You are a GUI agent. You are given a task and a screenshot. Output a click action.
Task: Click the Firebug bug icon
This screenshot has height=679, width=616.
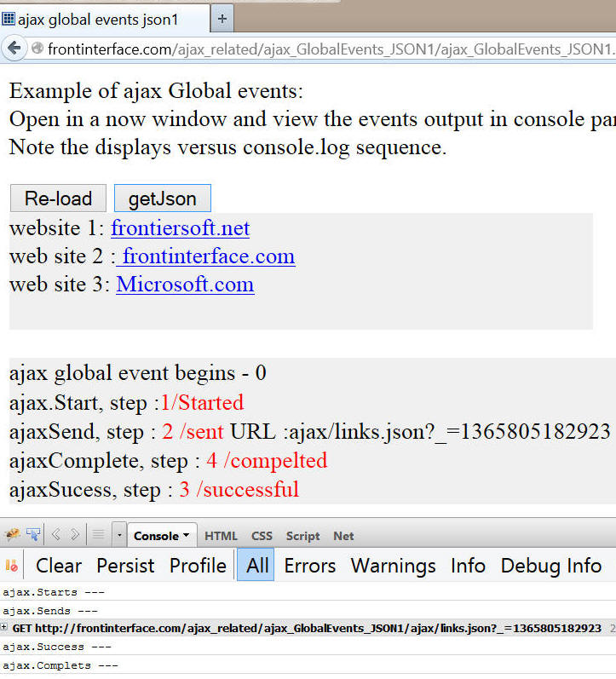pyautogui.click(x=12, y=535)
